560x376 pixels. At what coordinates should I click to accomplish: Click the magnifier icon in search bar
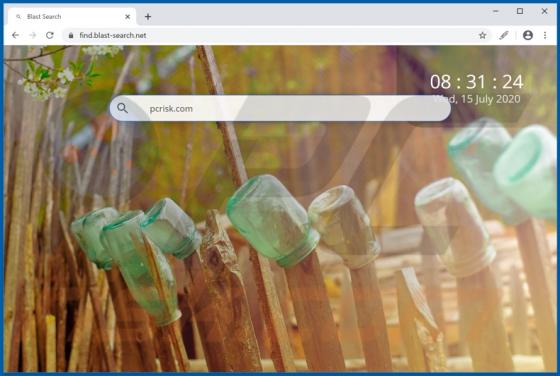click(x=122, y=108)
